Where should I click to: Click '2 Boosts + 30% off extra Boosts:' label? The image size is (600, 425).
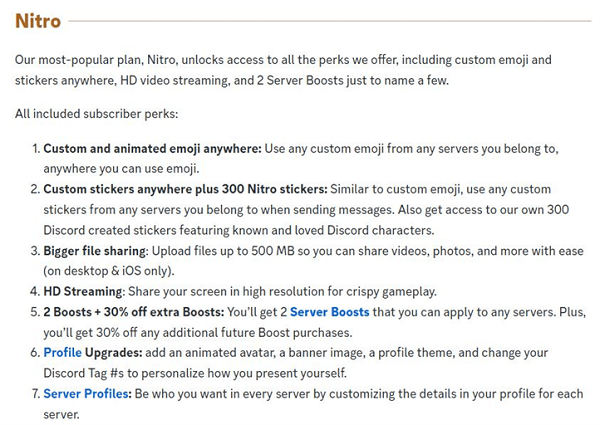134,312
